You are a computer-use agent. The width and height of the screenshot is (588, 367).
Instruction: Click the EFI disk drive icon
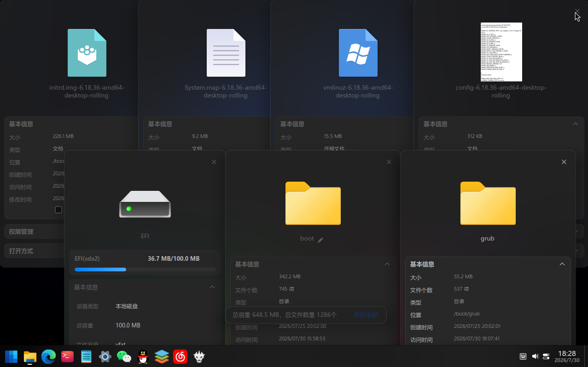[x=145, y=204]
